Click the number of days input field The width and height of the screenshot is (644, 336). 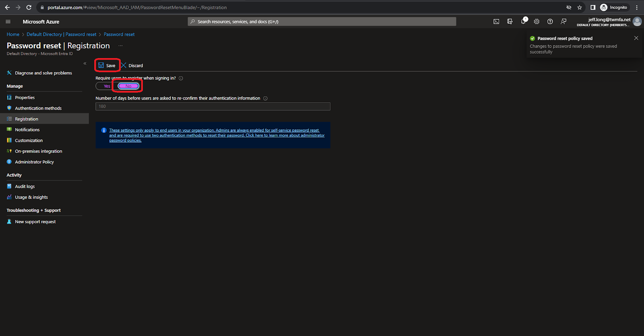pos(213,106)
